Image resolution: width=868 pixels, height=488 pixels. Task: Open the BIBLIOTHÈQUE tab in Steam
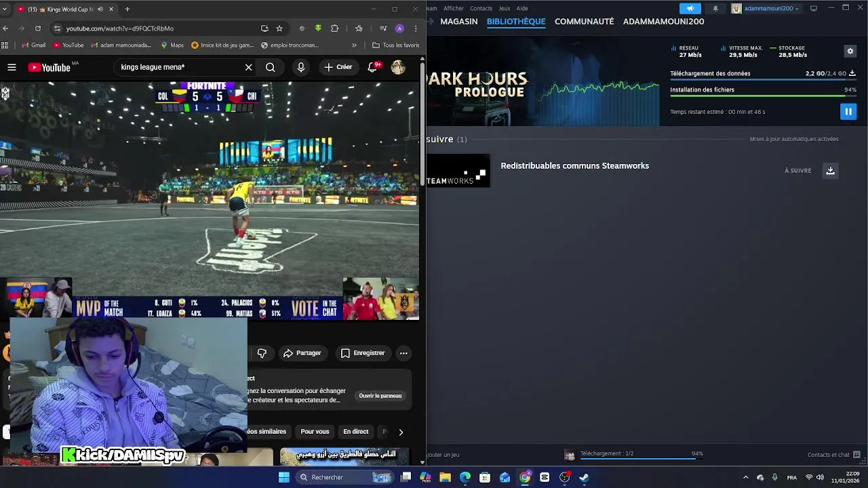click(516, 22)
